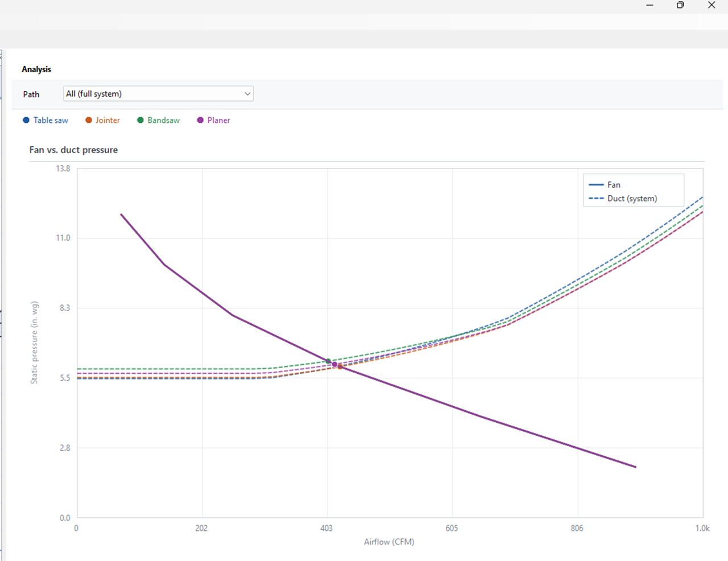The image size is (728, 561).
Task: Select the orange Jointer operating point marker
Action: [340, 367]
